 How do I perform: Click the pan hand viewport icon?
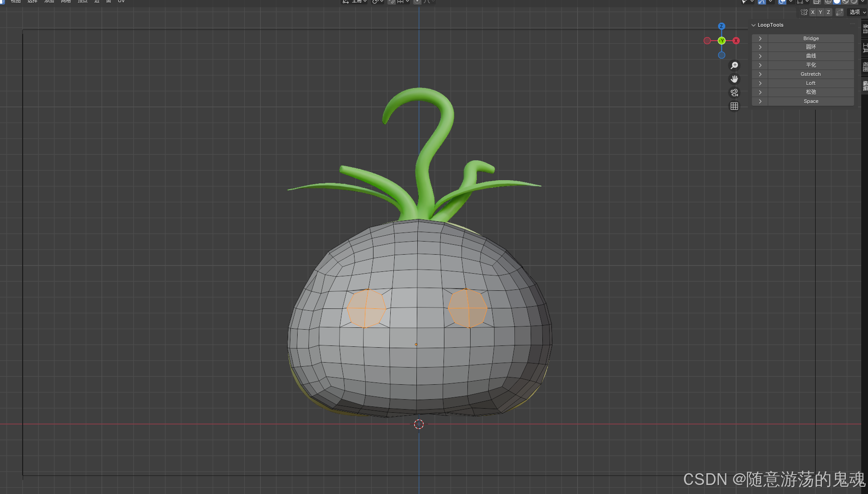click(734, 79)
